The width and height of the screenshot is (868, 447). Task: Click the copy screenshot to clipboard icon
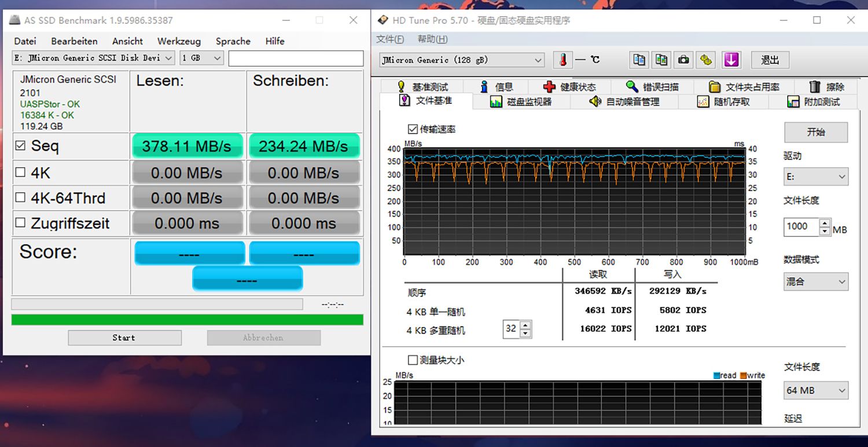pos(661,60)
